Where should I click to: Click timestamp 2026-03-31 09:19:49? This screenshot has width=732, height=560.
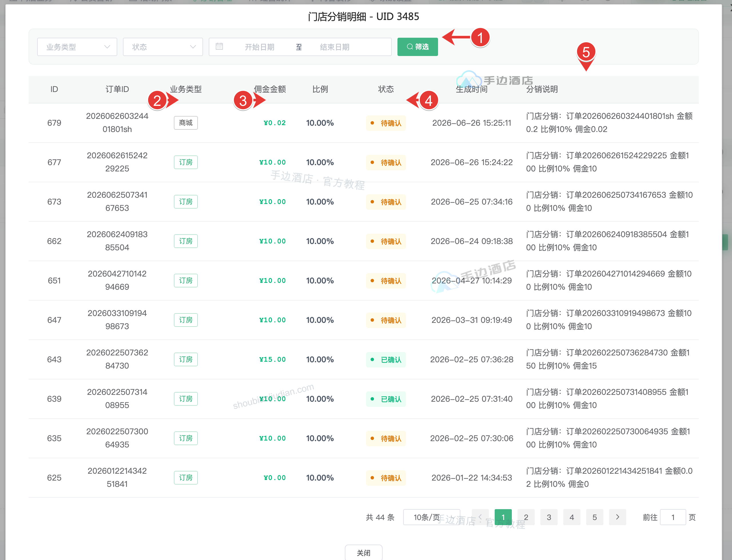[x=472, y=320]
